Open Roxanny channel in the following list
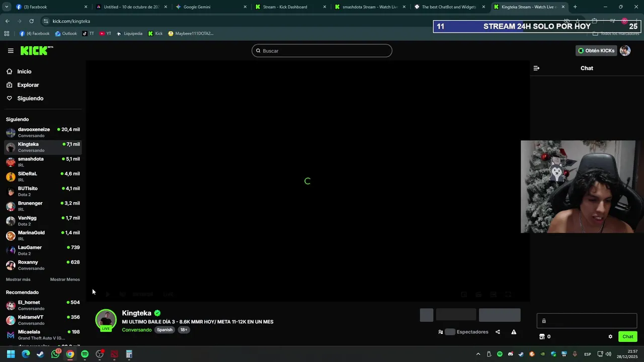The width and height of the screenshot is (644, 362). point(43,265)
